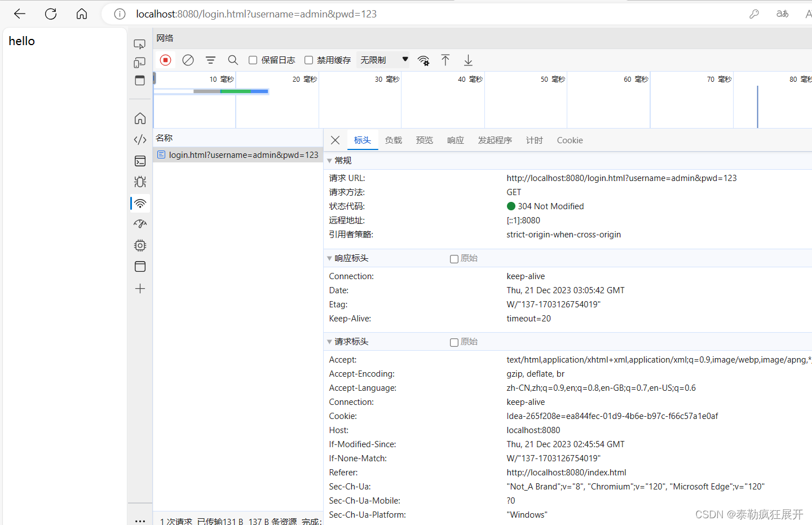812x525 pixels.
Task: Collapse the 响应标头 section
Action: point(330,258)
